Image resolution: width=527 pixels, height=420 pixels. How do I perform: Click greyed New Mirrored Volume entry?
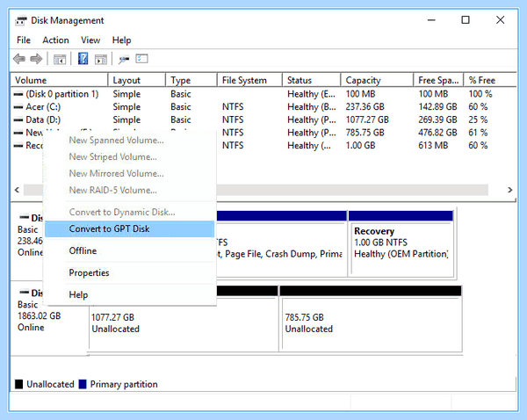point(129,173)
